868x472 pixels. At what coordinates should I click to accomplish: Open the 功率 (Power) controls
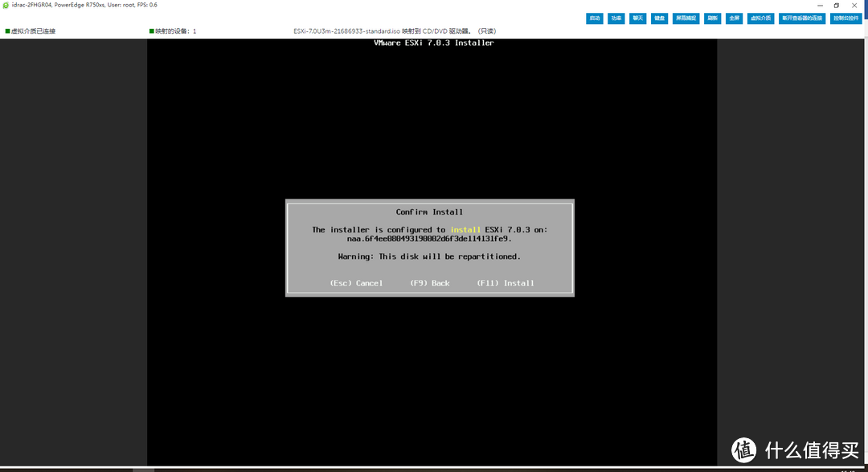(x=616, y=18)
